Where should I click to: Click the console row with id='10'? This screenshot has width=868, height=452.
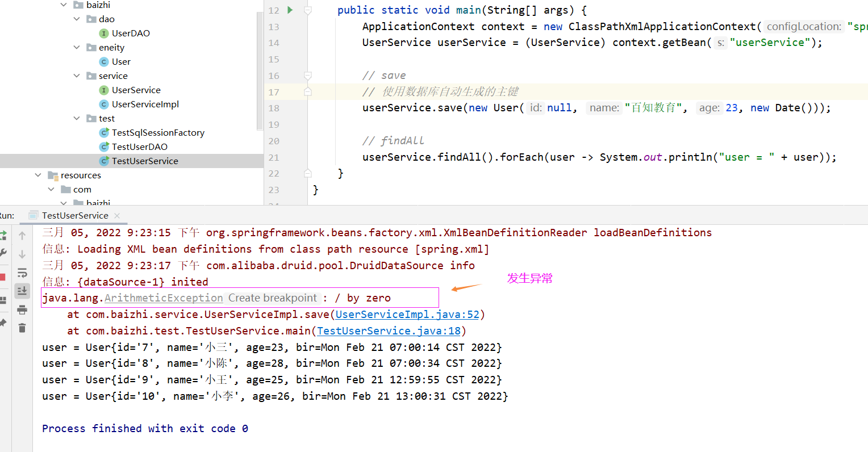point(275,396)
